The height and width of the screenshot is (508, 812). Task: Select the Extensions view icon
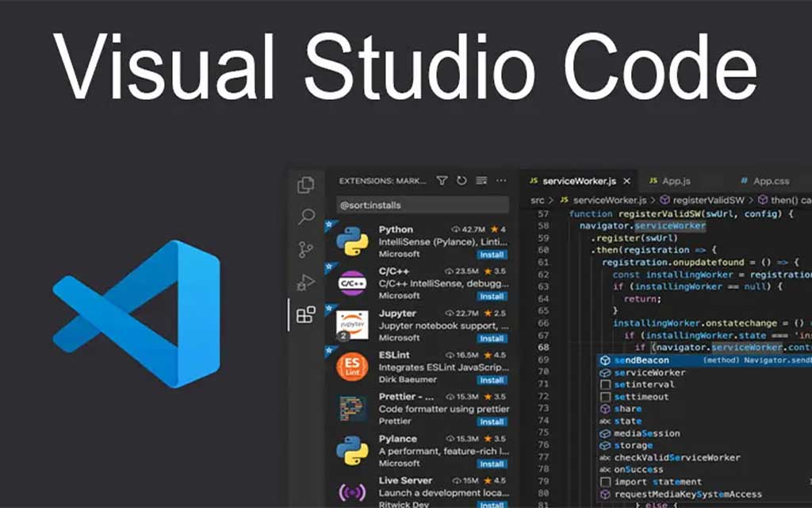[305, 315]
